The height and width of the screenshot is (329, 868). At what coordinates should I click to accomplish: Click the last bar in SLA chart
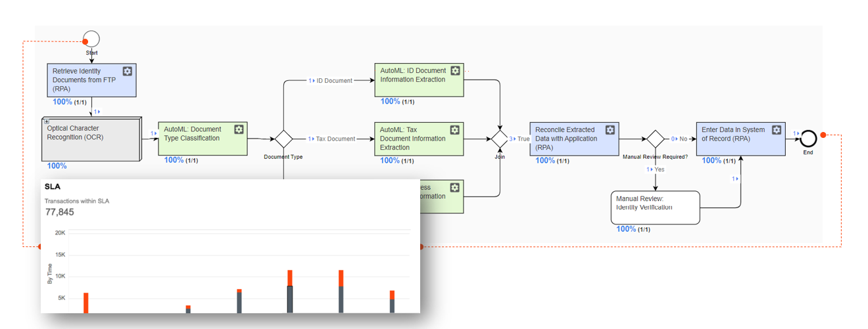tap(392, 301)
